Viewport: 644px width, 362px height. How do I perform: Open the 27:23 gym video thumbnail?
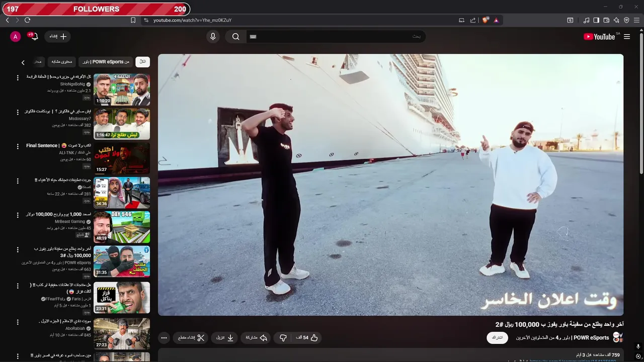122,333
